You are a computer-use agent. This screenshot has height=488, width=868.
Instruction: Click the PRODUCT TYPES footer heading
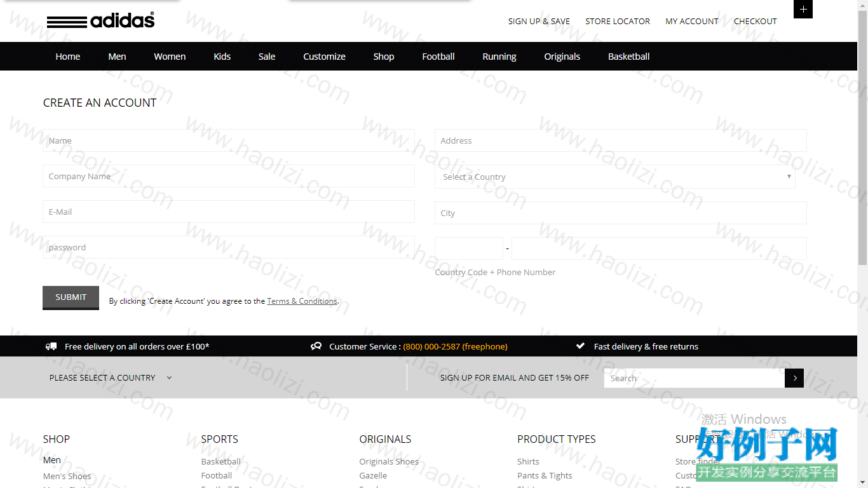tap(557, 439)
